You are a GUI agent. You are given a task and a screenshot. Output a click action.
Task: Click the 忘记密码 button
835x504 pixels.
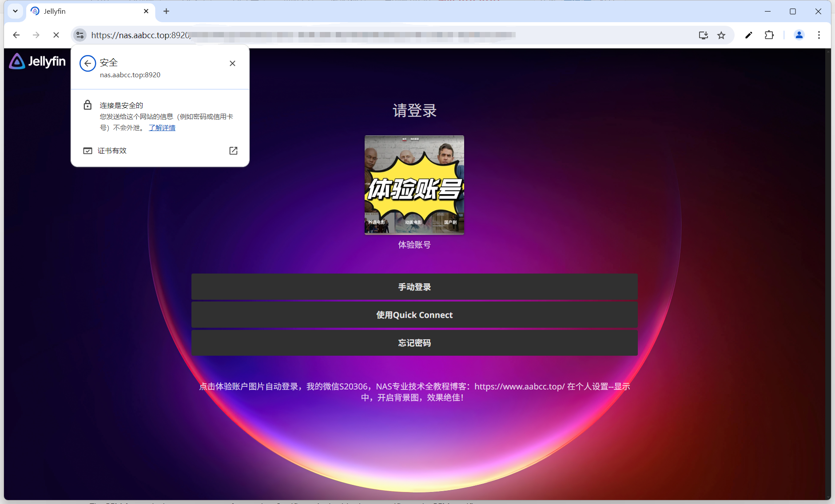[x=414, y=343]
